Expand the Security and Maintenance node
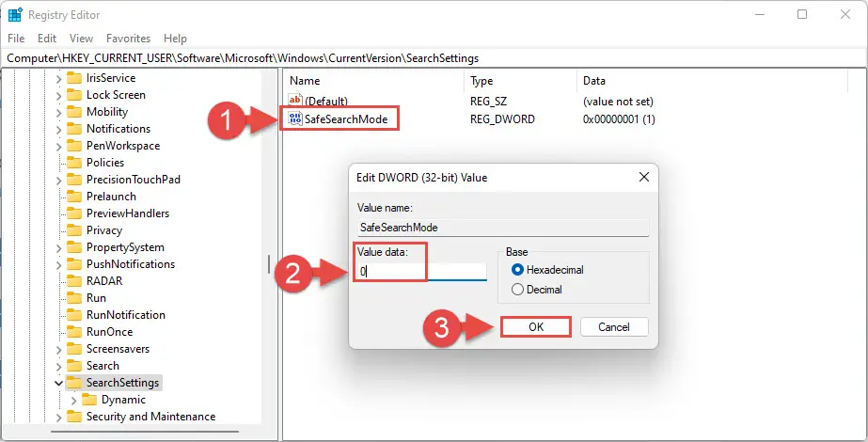868x442 pixels. point(58,417)
